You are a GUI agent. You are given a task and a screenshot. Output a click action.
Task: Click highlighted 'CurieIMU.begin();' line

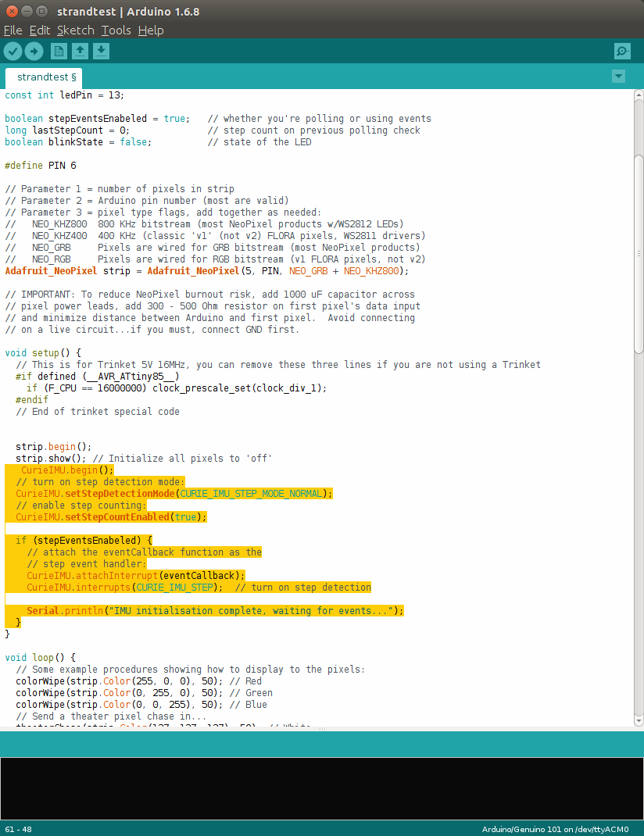click(x=67, y=470)
